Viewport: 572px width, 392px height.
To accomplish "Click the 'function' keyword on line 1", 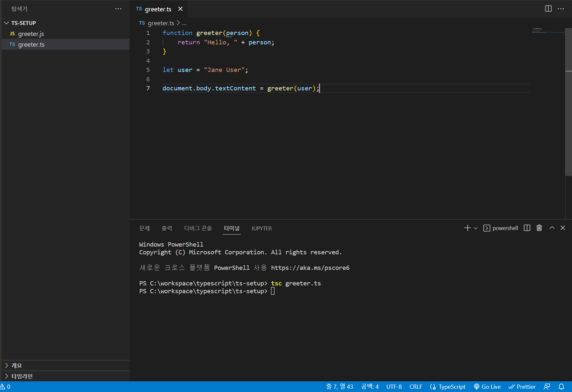I will 177,33.
